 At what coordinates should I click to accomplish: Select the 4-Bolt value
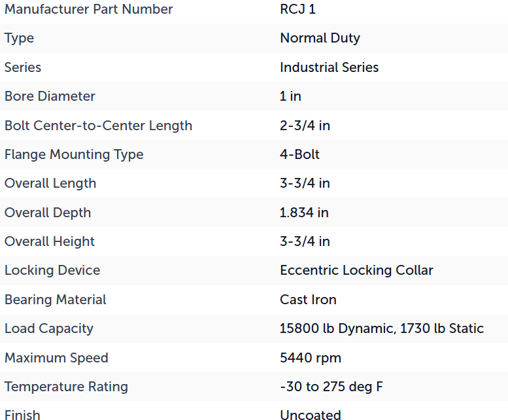click(299, 154)
